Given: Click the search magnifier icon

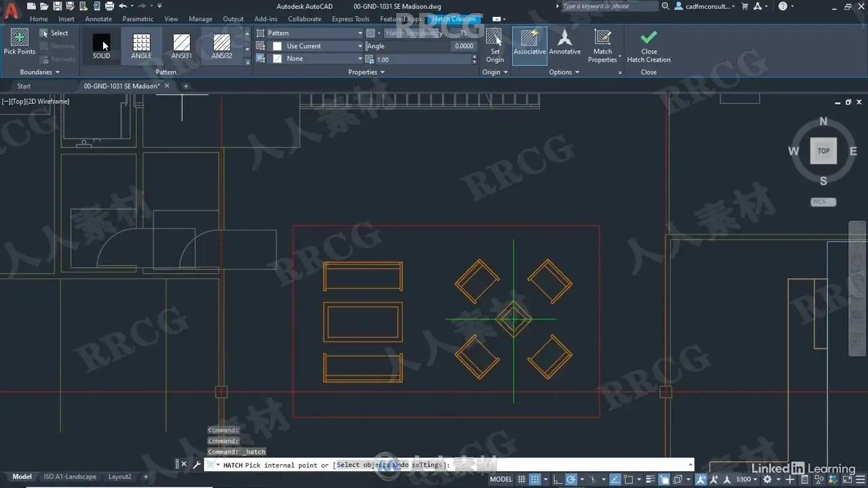Looking at the screenshot, I should coord(665,6).
